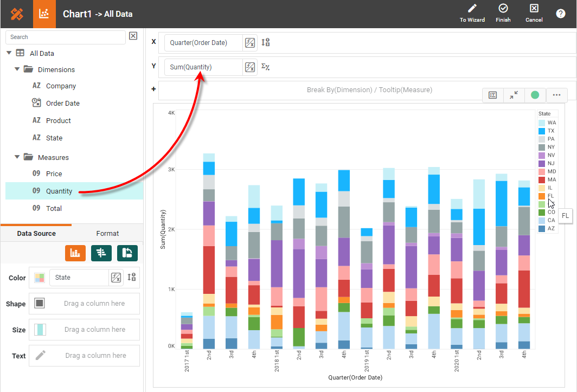Select the orange bar chart type icon
Viewport: 577px width, 392px height.
tap(75, 253)
